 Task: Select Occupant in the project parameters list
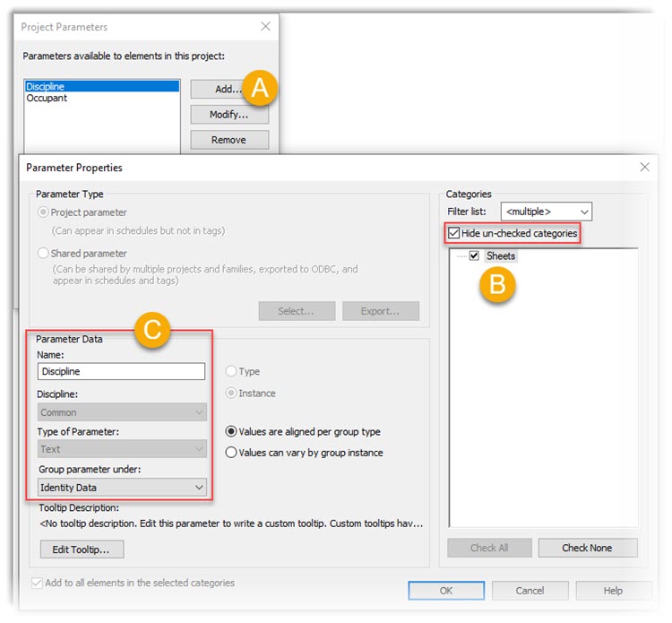point(47,99)
